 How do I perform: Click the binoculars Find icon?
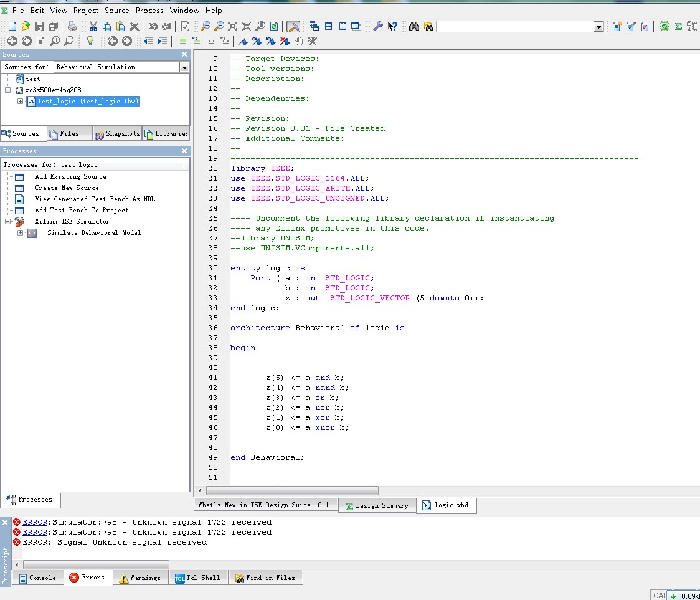tap(414, 26)
